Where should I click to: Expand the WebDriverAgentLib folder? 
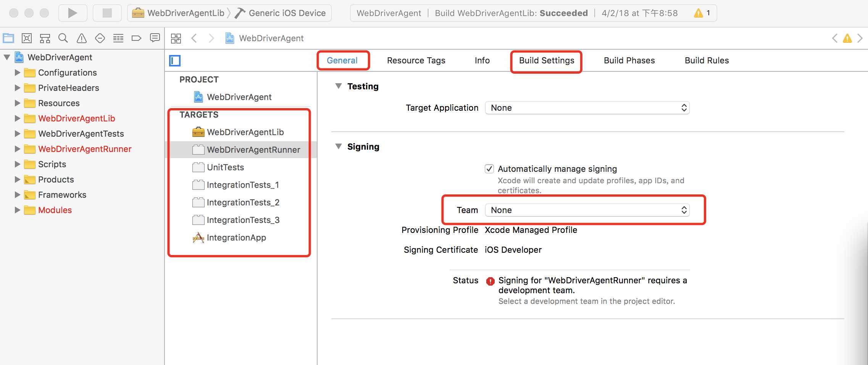[17, 118]
